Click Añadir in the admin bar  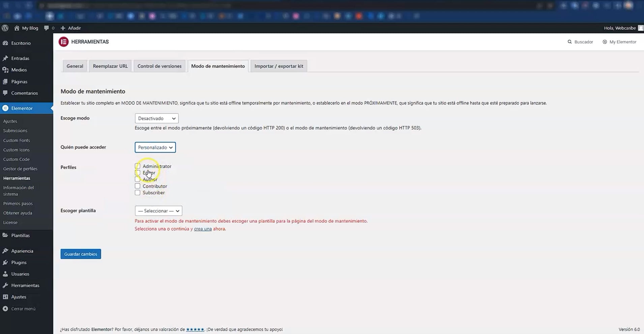pyautogui.click(x=70, y=28)
